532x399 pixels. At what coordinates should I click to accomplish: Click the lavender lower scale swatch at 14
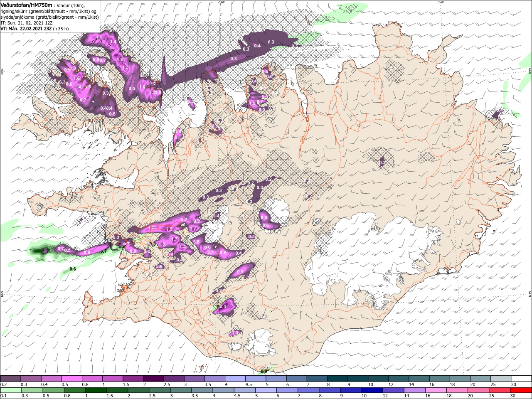click(414, 390)
